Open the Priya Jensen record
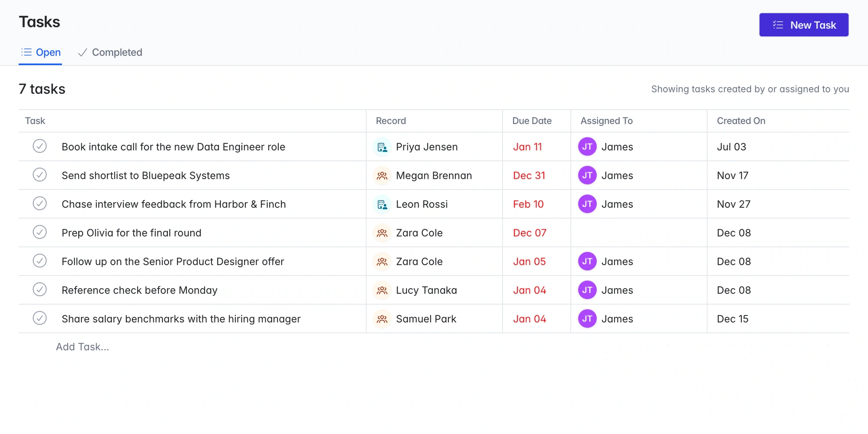Screen dimensions: 868x434 427,147
